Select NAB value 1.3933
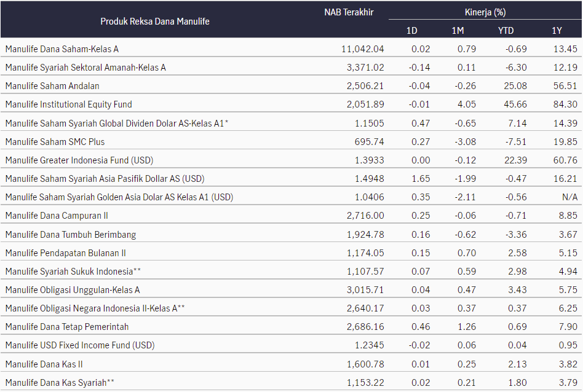This screenshot has height=392, width=583. pyautogui.click(x=369, y=160)
